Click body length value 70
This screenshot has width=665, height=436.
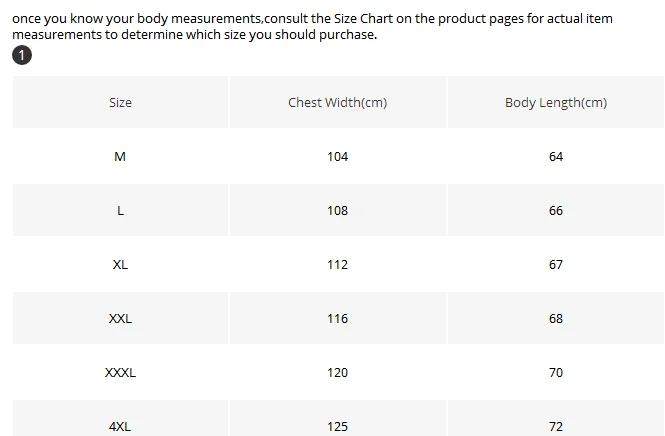pos(556,372)
